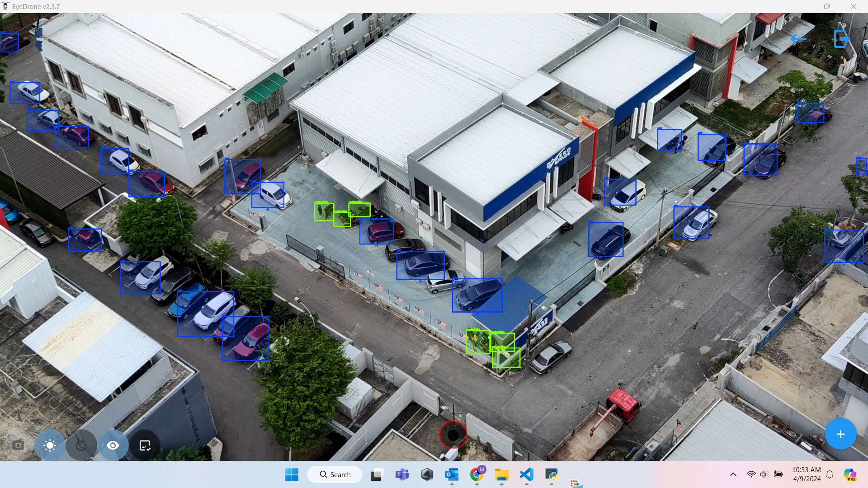Open Windows Start menu
Image resolution: width=868 pixels, height=488 pixels.
click(x=292, y=474)
